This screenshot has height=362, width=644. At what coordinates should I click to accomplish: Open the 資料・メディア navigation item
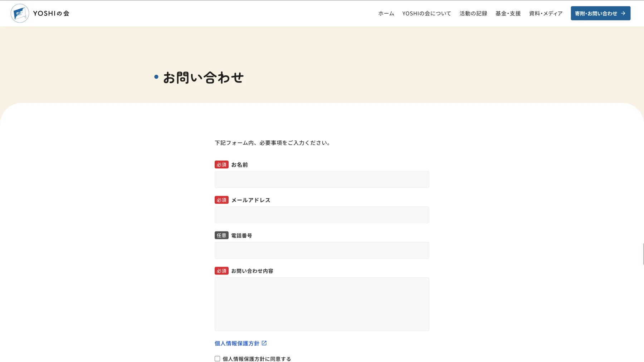click(546, 13)
